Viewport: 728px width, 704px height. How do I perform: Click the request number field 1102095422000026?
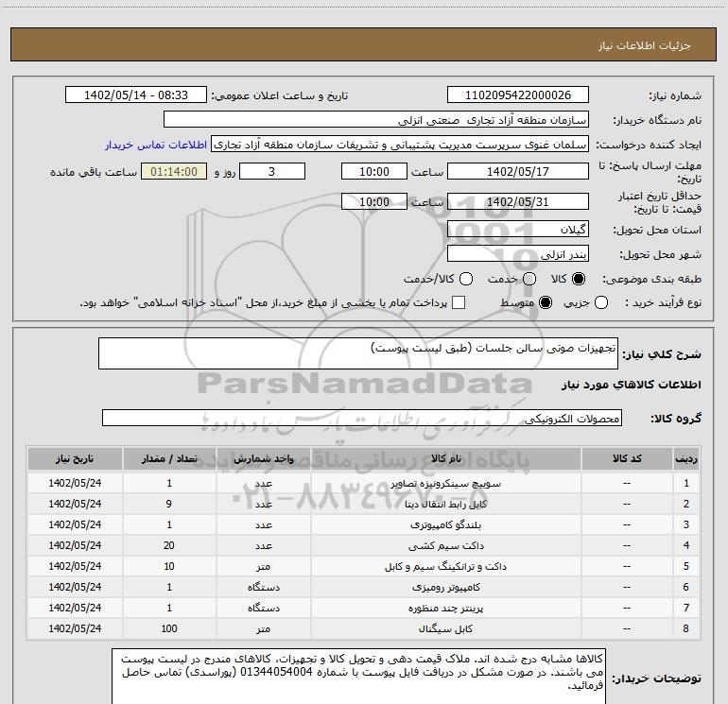518,95
